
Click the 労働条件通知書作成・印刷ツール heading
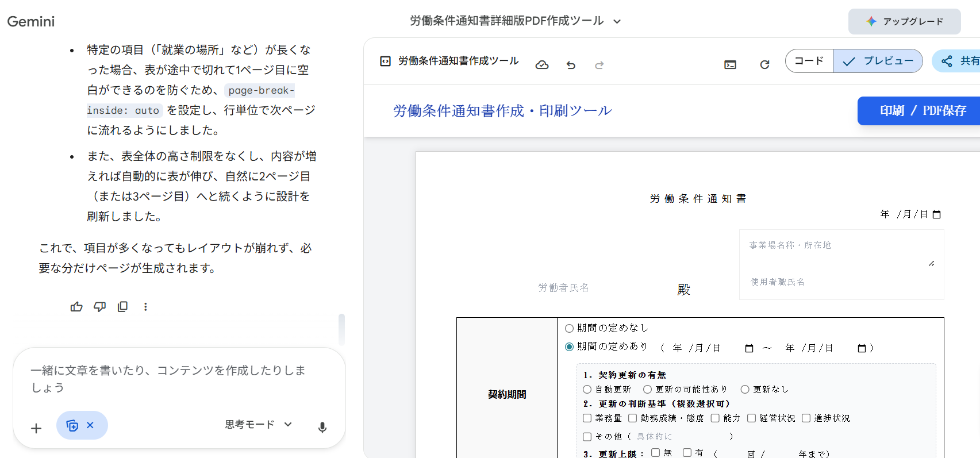(502, 111)
